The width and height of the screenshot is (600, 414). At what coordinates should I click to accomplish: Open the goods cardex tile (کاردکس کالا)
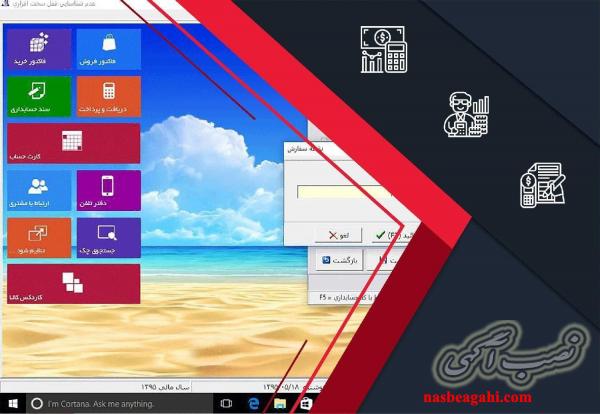pyautogui.click(x=73, y=284)
